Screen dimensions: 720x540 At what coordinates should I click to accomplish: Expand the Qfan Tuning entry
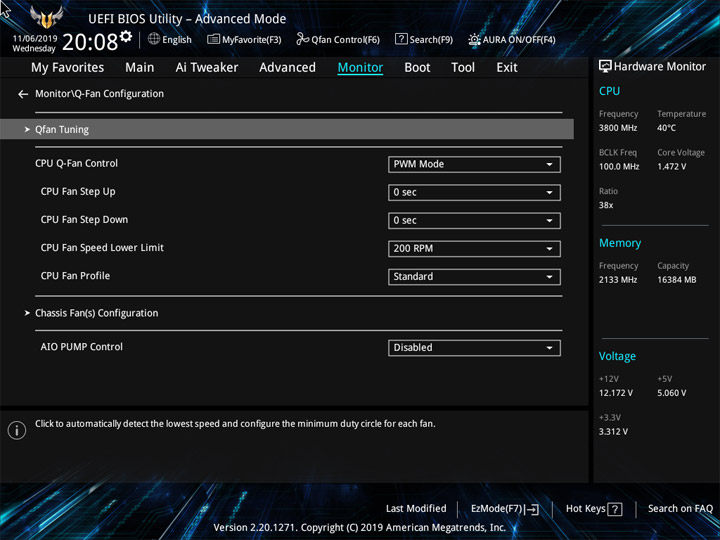coord(287,129)
